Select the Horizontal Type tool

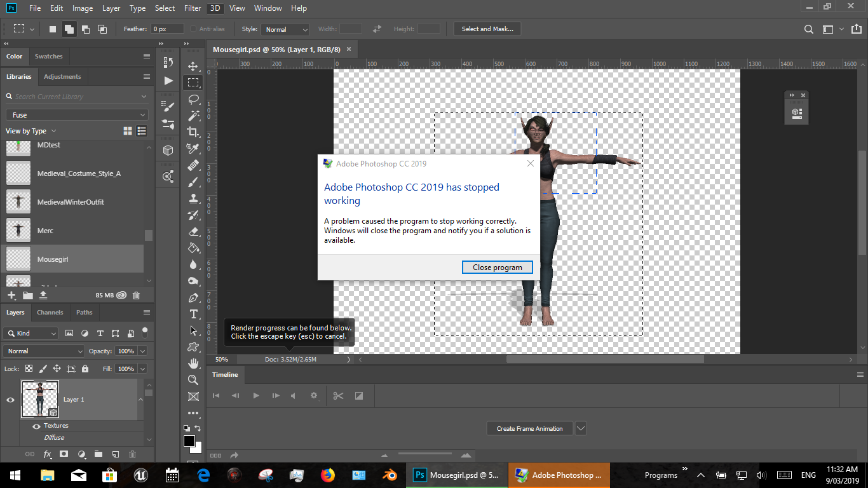(x=193, y=314)
